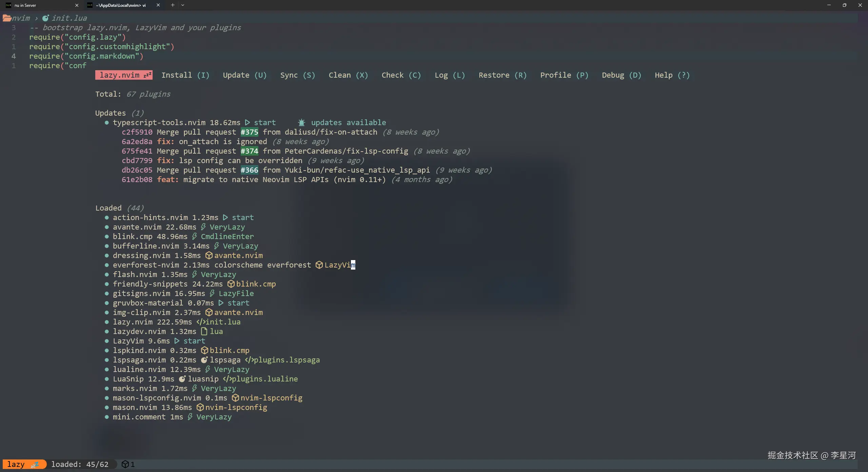Open pull request #375

tap(249, 132)
